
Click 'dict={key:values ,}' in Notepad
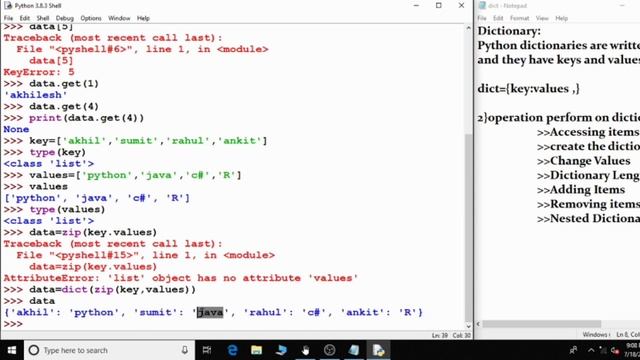(529, 89)
